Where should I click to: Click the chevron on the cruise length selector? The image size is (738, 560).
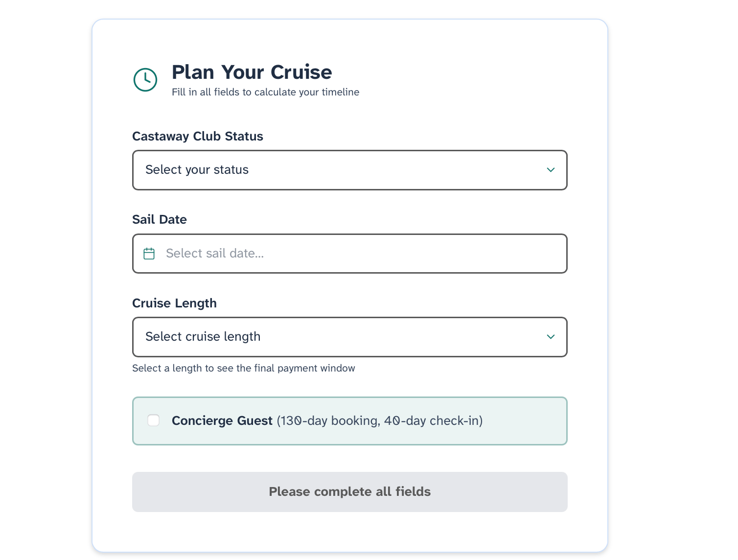tap(551, 337)
